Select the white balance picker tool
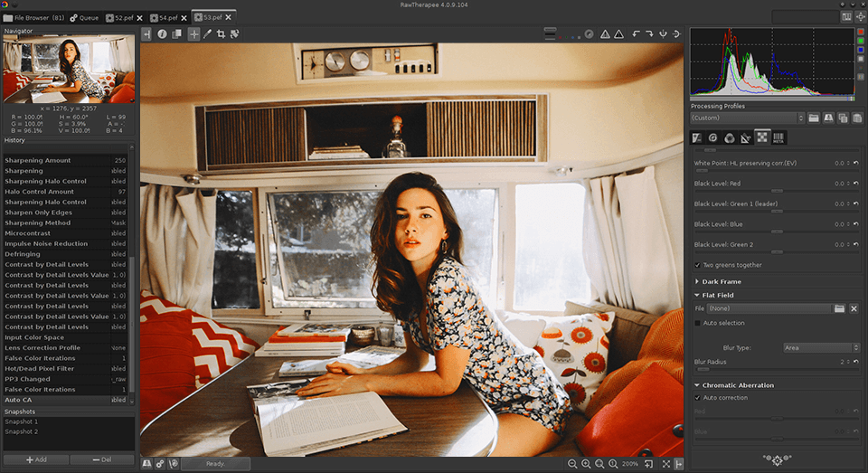The image size is (868, 473). (208, 33)
